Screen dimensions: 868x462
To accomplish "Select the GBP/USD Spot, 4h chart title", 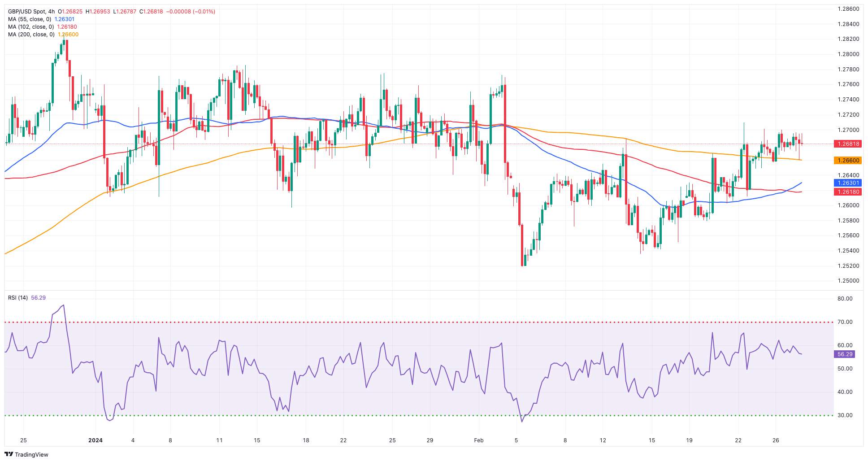I will pyautogui.click(x=31, y=12).
